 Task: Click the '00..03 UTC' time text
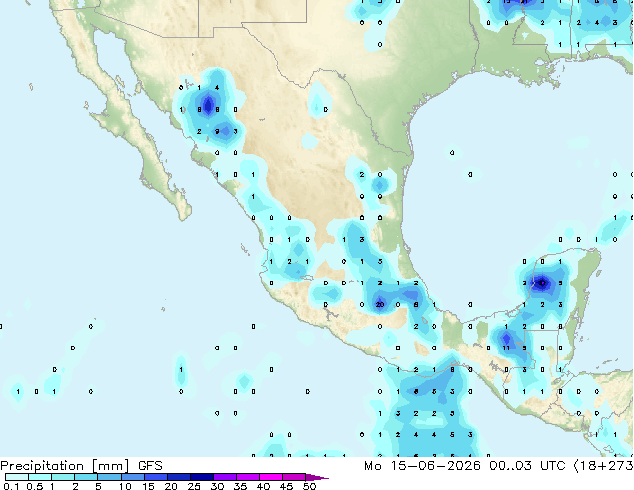pyautogui.click(x=527, y=466)
